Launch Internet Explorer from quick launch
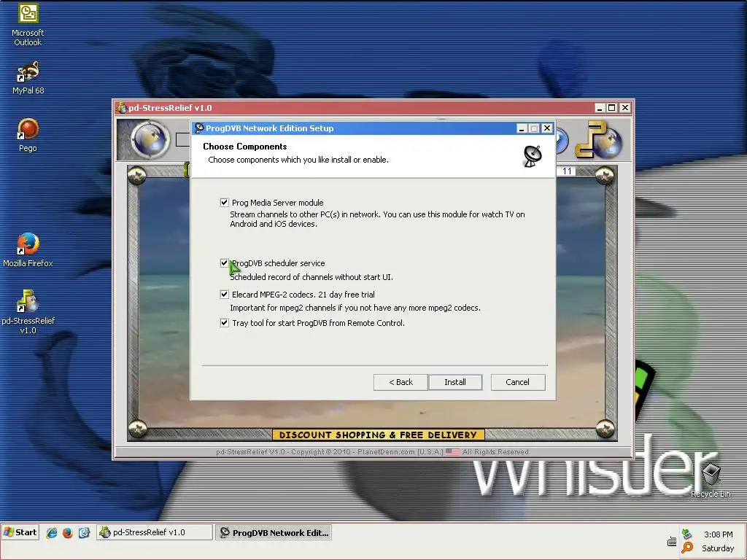Image resolution: width=747 pixels, height=560 pixels. coord(52,533)
